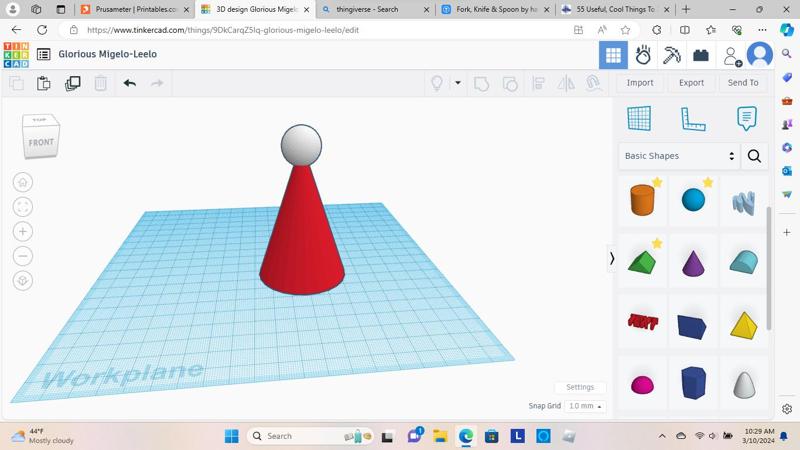Switch to Bricks view
The height and width of the screenshot is (450, 800).
coord(701,55)
